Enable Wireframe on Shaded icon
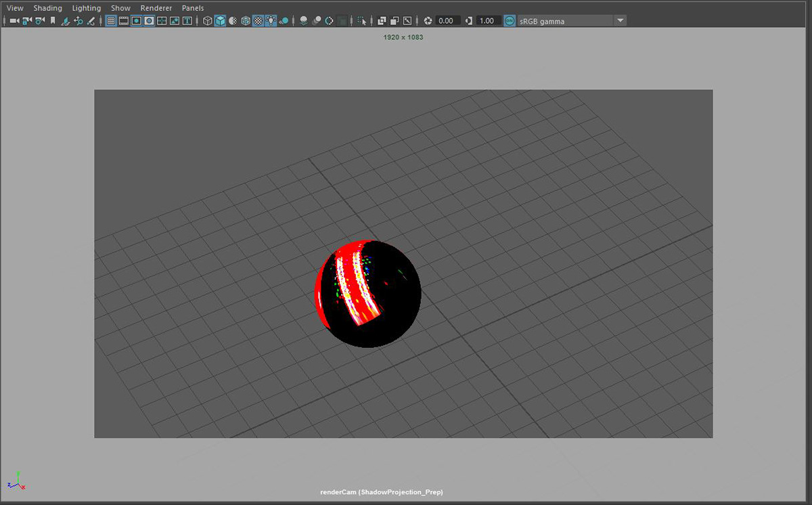This screenshot has height=505, width=812. [246, 21]
